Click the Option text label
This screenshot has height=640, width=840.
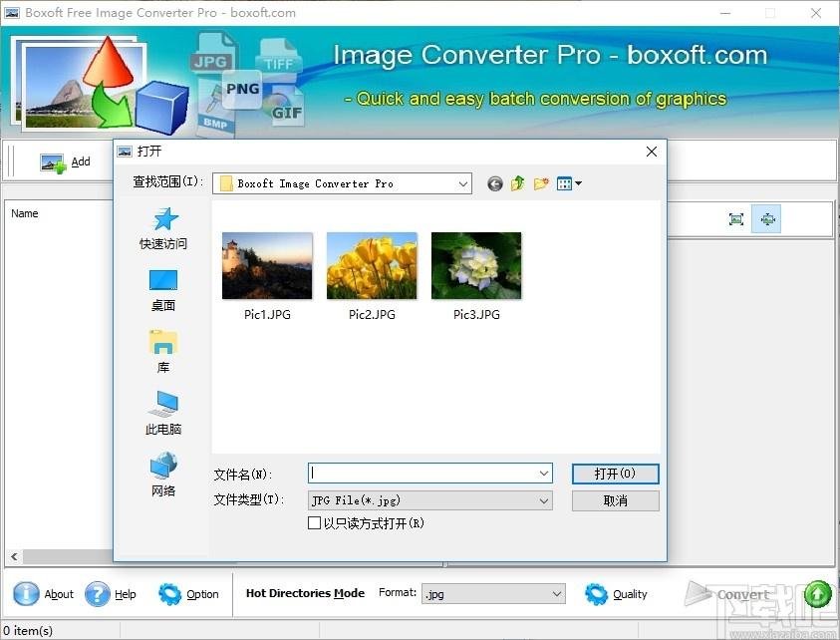(202, 594)
